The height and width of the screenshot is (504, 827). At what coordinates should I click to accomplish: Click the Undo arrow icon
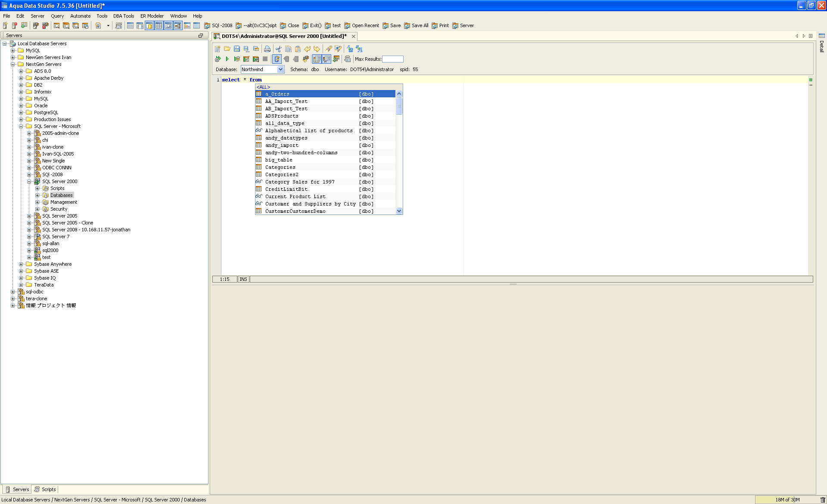pos(307,49)
